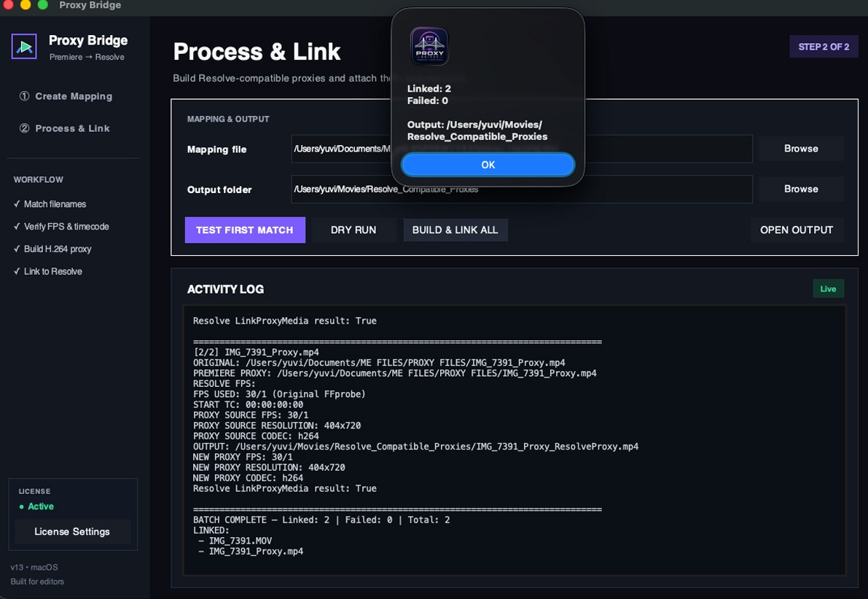This screenshot has height=599, width=868.
Task: Click Build & Link All
Action: pyautogui.click(x=455, y=230)
